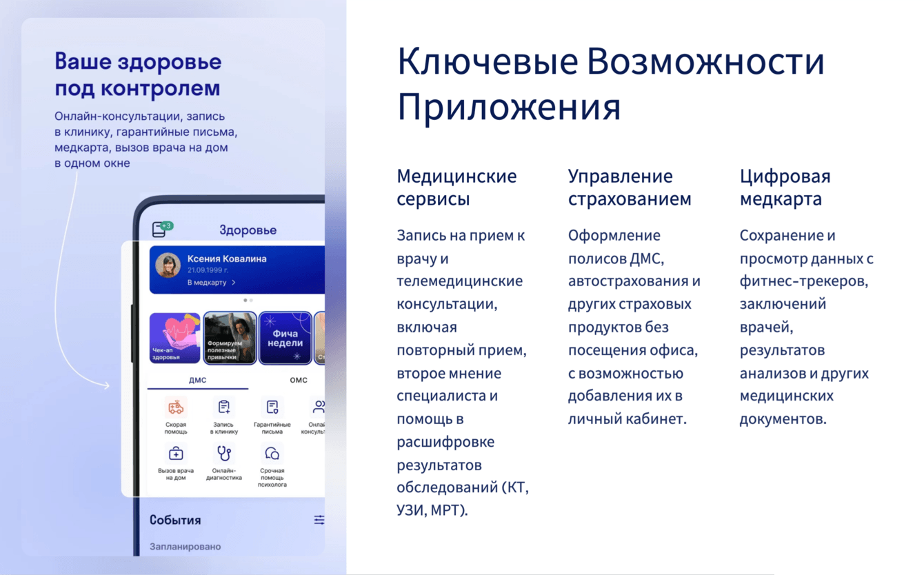This screenshot has width=924, height=575.
Task: Open the Онлайн-диагностика stethoscope icon
Action: point(224,454)
